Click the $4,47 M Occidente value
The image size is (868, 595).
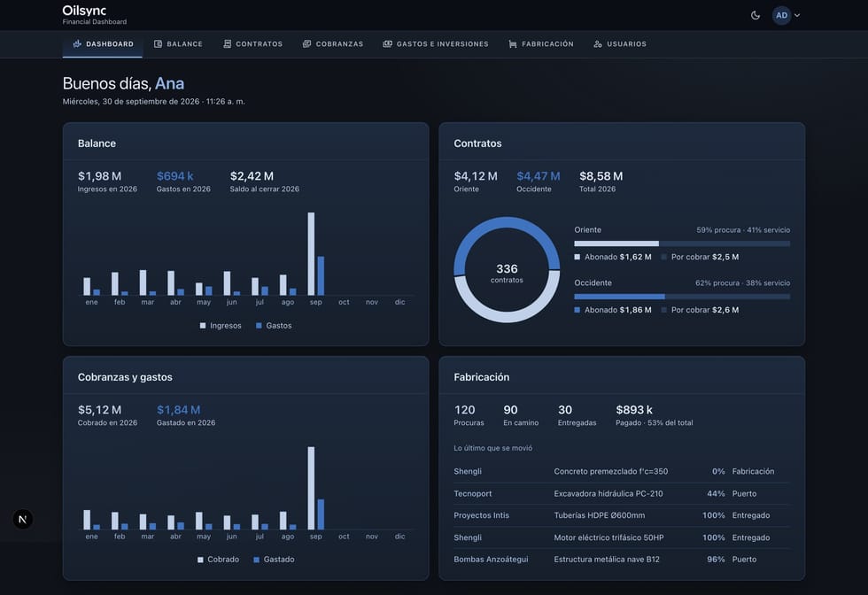pos(539,176)
